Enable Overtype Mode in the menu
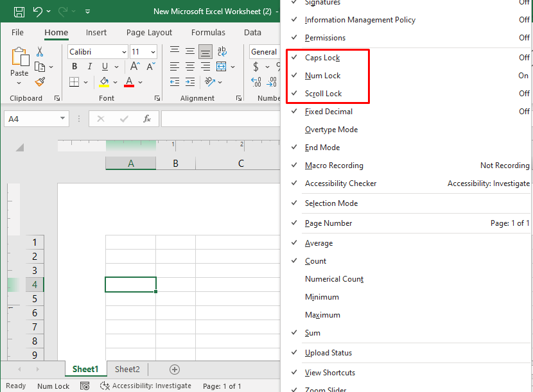This screenshot has height=392, width=533. (x=331, y=130)
